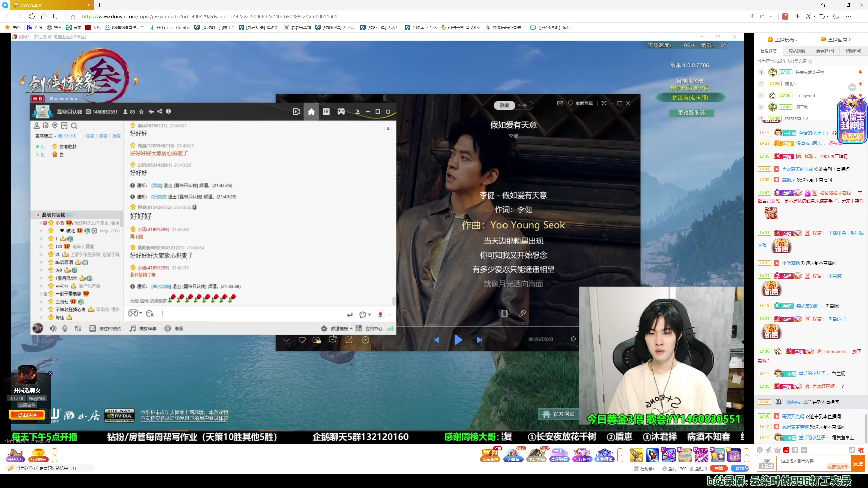Open 粉 fan badge icon in chat toolbar
This screenshot has height=488, width=868.
786,450
